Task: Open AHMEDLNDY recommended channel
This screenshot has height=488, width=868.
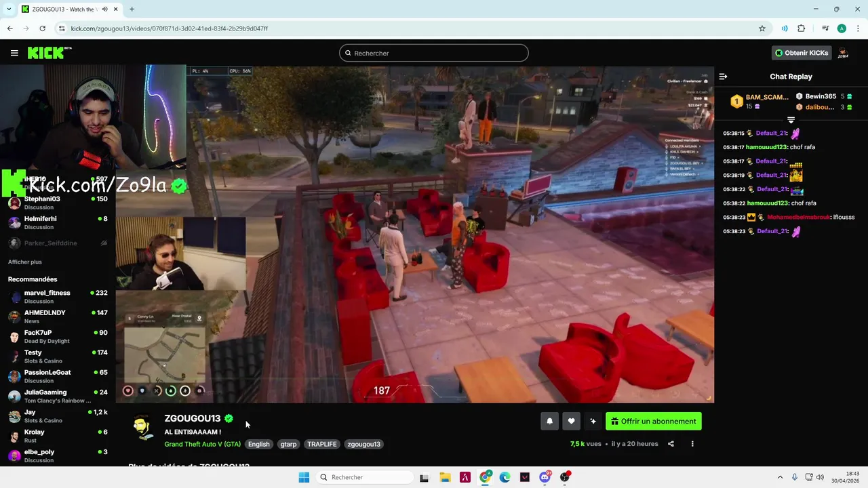Action: tap(58, 317)
